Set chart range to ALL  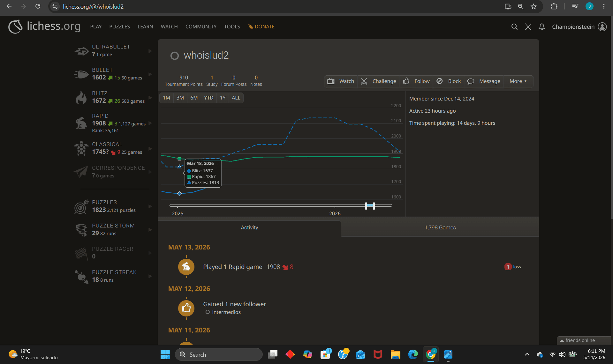[x=236, y=98]
